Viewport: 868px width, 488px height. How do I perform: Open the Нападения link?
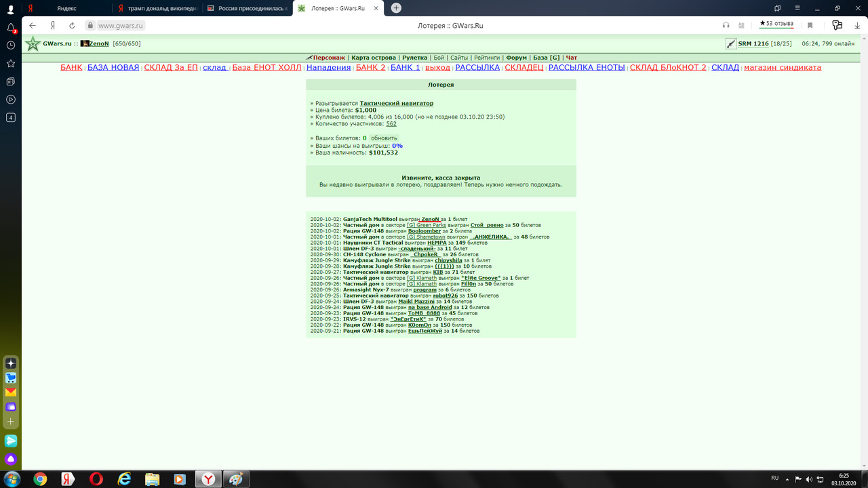328,68
